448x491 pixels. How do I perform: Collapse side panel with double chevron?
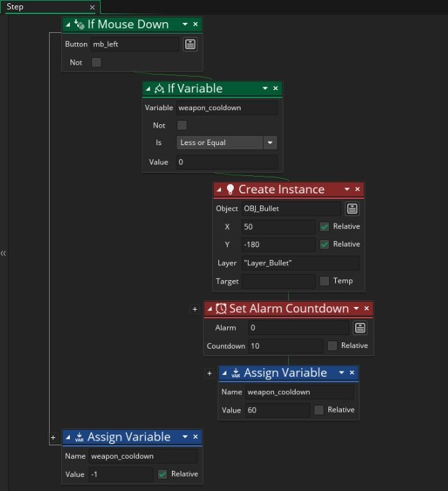(3, 253)
